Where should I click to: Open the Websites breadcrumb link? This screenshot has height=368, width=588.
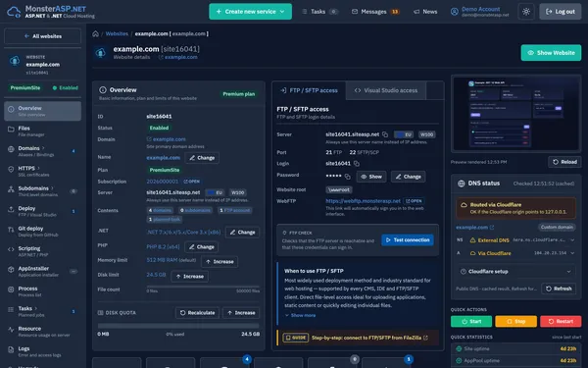coord(117,33)
